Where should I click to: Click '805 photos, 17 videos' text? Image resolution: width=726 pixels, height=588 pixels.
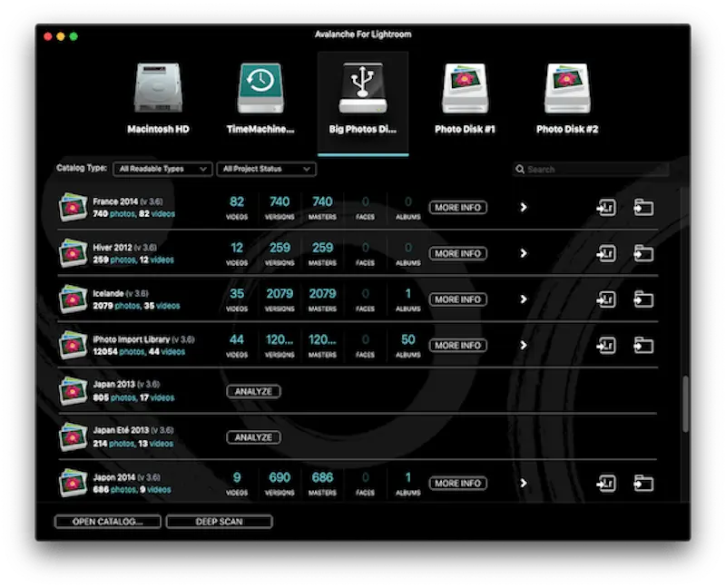(x=133, y=397)
